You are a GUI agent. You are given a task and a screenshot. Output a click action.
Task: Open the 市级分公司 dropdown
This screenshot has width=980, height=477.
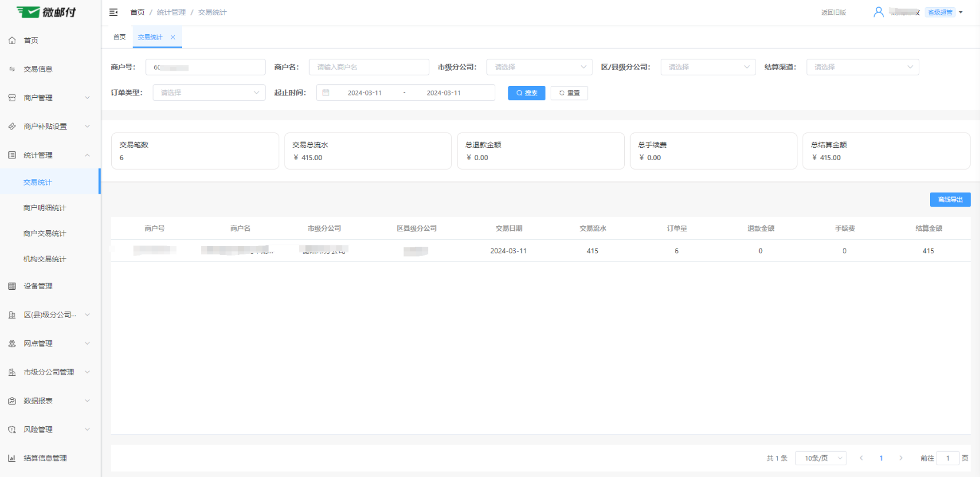(x=539, y=67)
